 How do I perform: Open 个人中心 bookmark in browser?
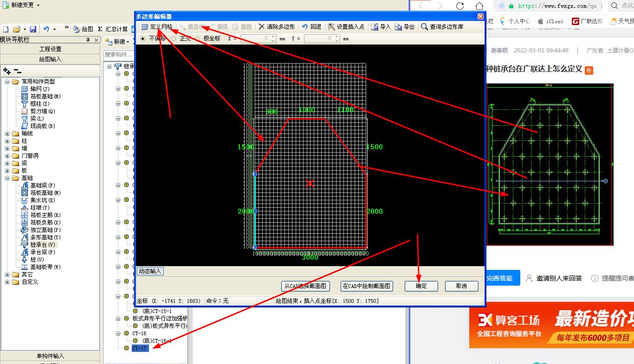pos(515,21)
